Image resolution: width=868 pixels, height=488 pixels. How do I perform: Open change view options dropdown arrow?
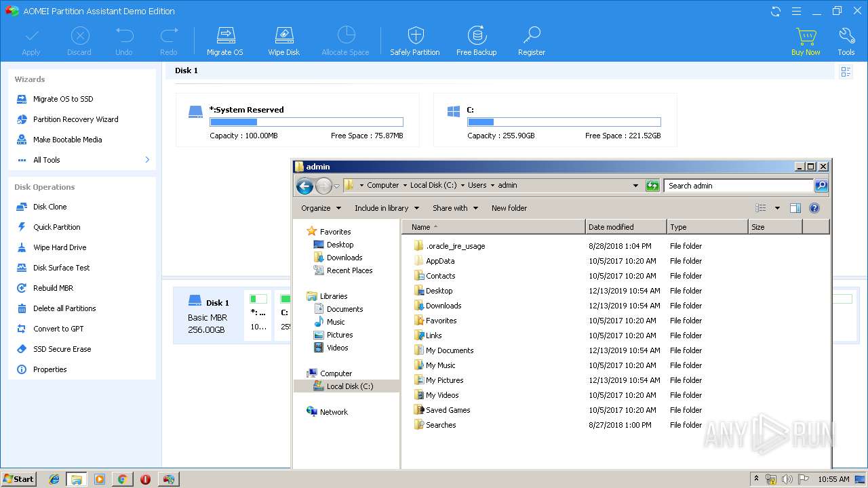tap(777, 208)
